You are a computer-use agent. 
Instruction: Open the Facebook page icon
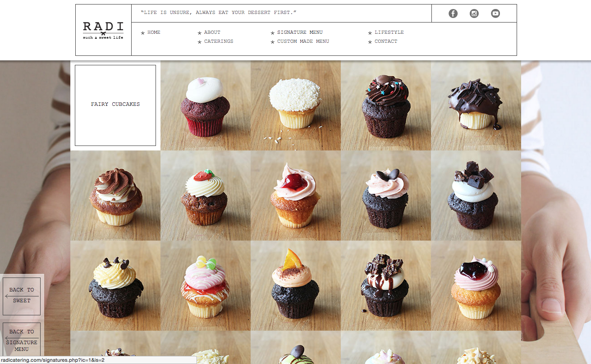coord(453,14)
